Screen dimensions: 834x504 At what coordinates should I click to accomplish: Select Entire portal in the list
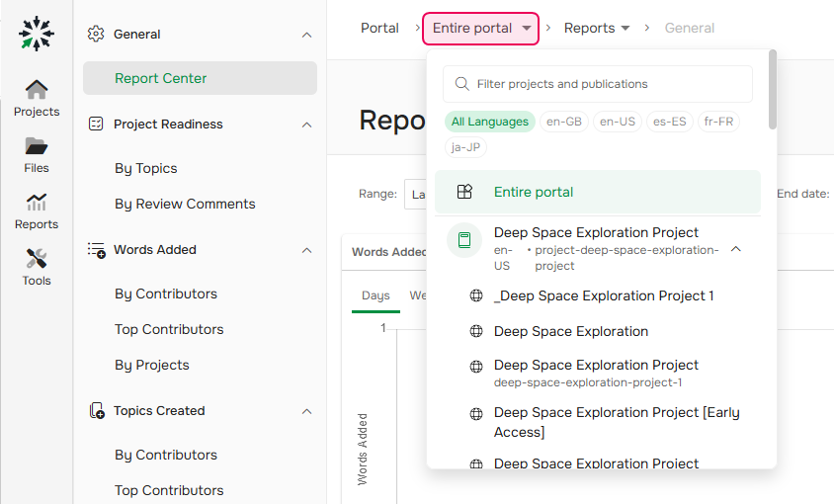[597, 192]
